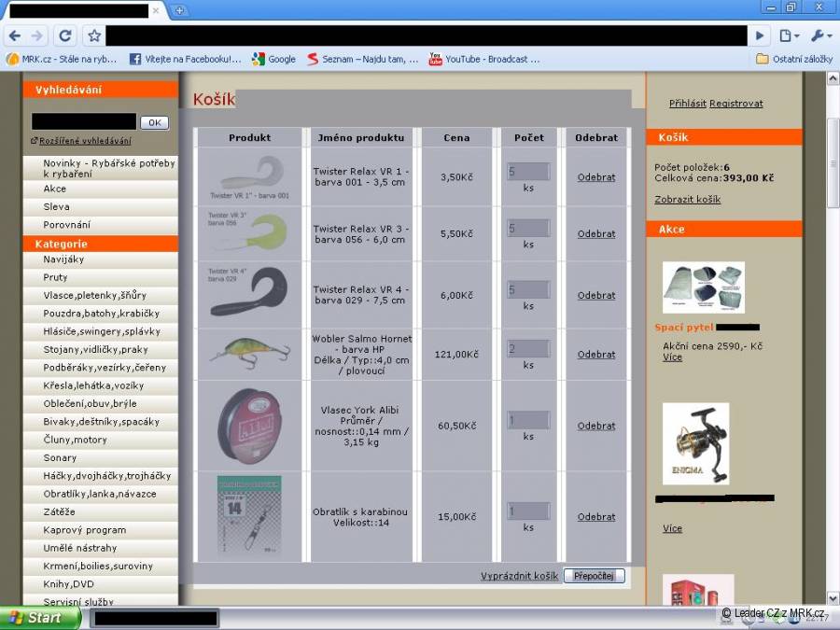Click the Wobler Salmo Hornet image
This screenshot has width=840, height=630.
coord(249,353)
